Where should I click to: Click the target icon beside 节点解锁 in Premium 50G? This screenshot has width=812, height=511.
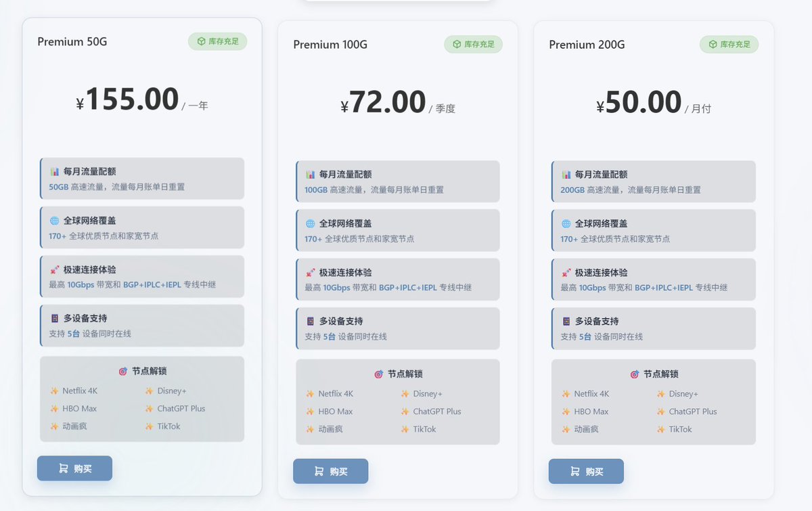123,371
